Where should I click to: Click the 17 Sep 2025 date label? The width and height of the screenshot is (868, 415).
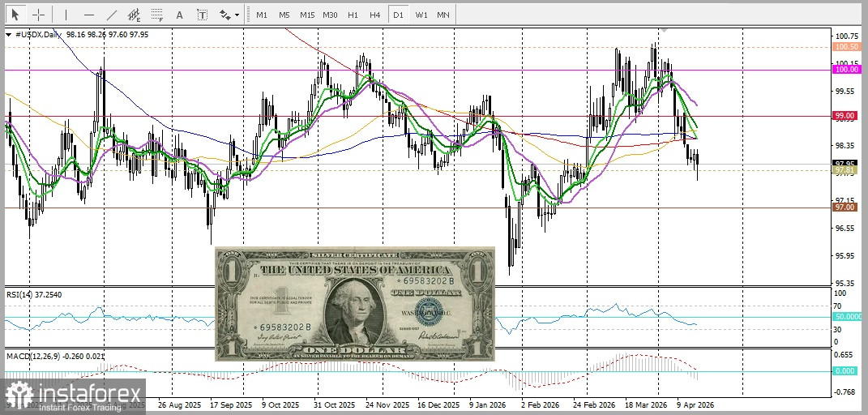(229, 405)
